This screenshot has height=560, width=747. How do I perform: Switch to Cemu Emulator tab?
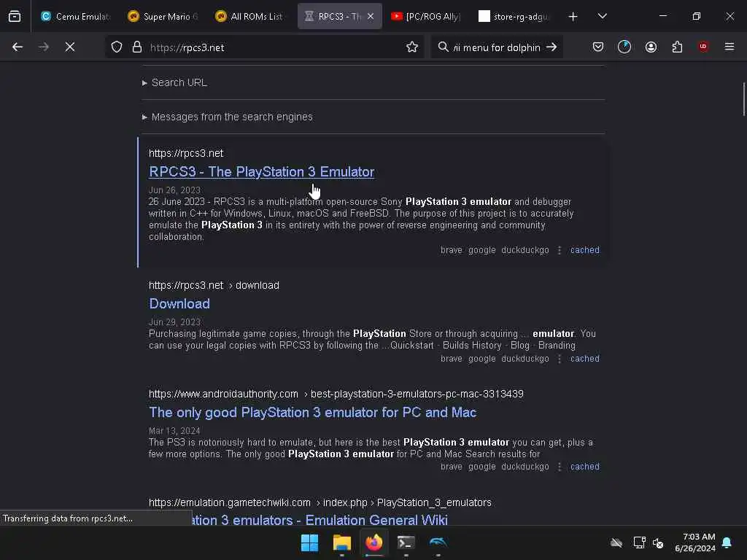click(75, 16)
